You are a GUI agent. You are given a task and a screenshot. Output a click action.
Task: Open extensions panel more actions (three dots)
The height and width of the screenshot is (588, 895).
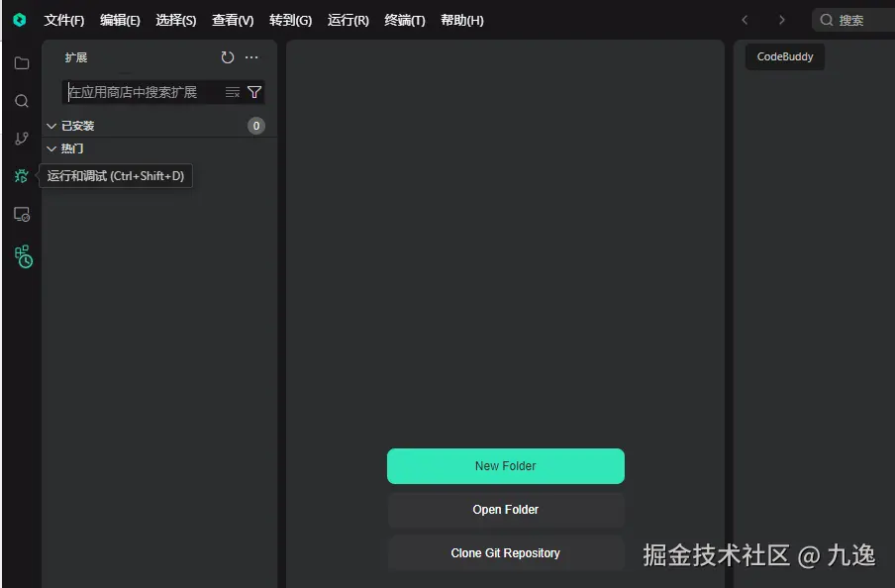pos(251,57)
